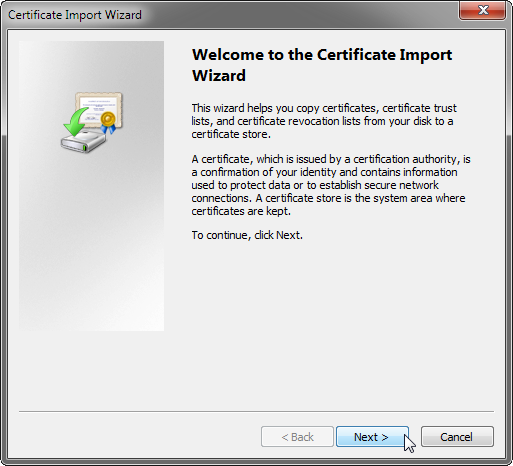Click the 'To continue, click Next.' text

click(247, 235)
